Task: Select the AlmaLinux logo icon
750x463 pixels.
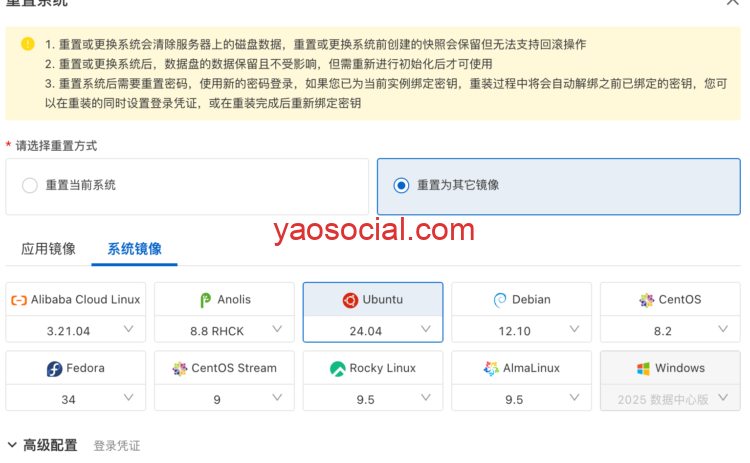Action: 491,369
